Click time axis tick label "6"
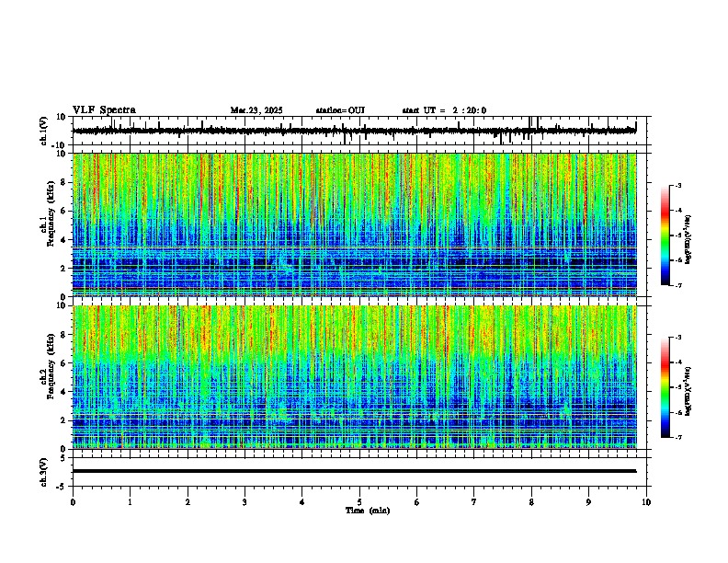 click(417, 502)
